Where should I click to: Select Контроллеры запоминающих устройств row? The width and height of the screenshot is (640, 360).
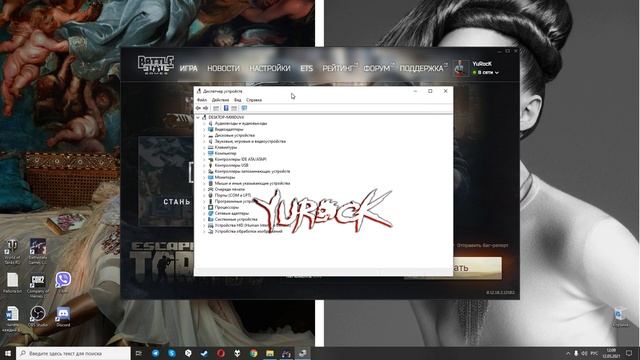coord(249,171)
